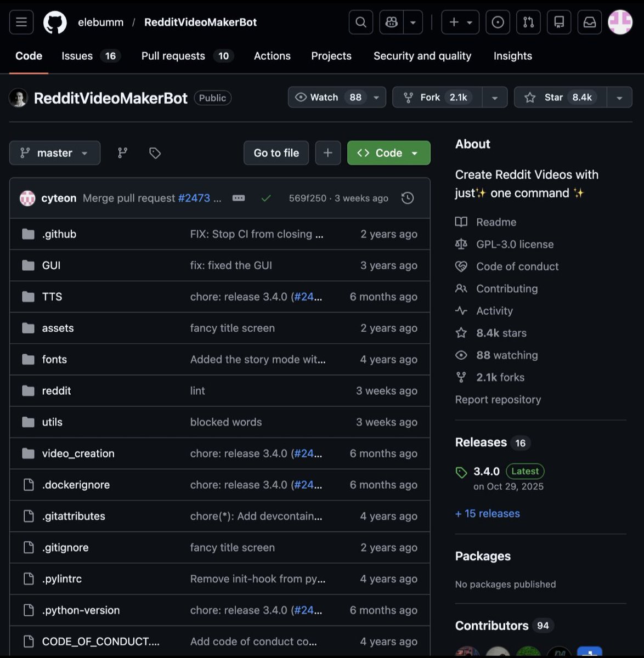644x658 pixels.
Task: Open the user profile avatar menu
Action: tap(620, 22)
